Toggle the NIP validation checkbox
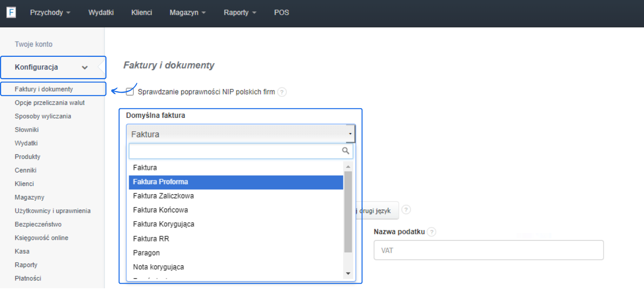This screenshot has height=293, width=644. [x=130, y=92]
